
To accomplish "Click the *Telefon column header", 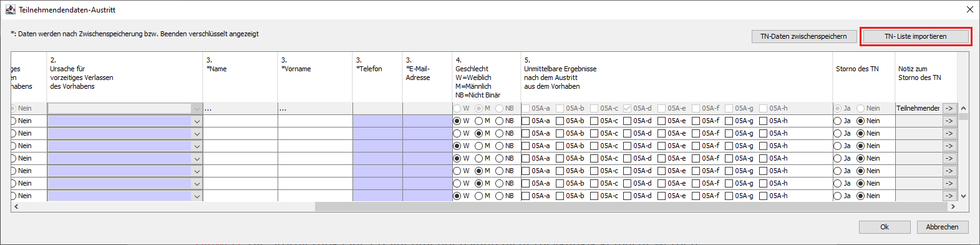I will click(377, 77).
